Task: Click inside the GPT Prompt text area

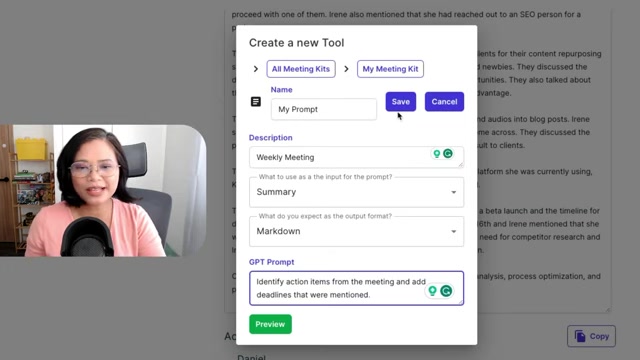Action: 356,288
